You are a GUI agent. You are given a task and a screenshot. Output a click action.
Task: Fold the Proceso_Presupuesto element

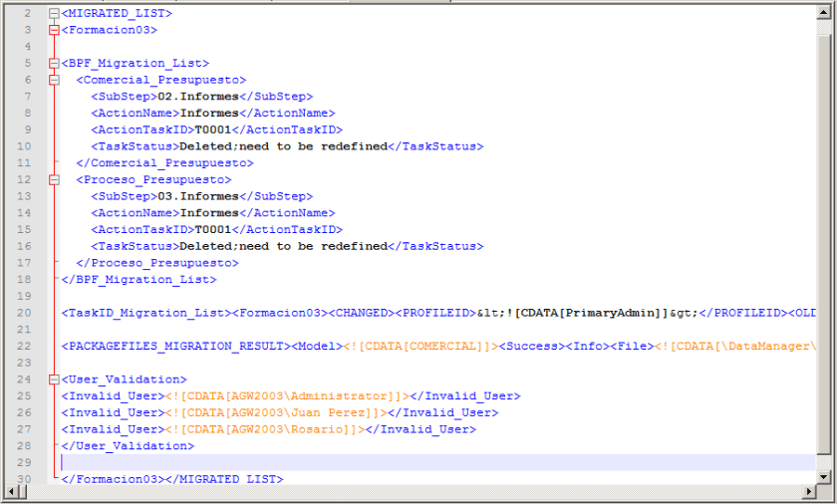click(x=54, y=180)
